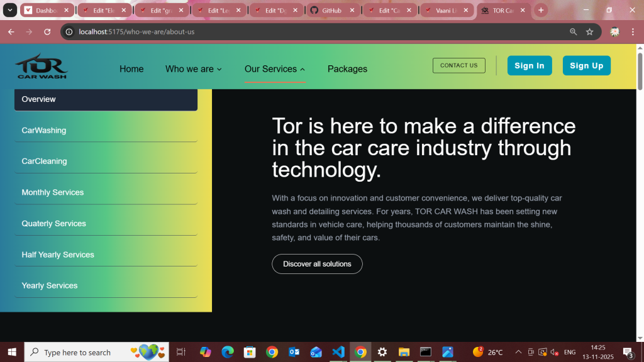Viewport: 644px width, 362px height.
Task: Click the localhost address bar field
Action: [x=314, y=31]
